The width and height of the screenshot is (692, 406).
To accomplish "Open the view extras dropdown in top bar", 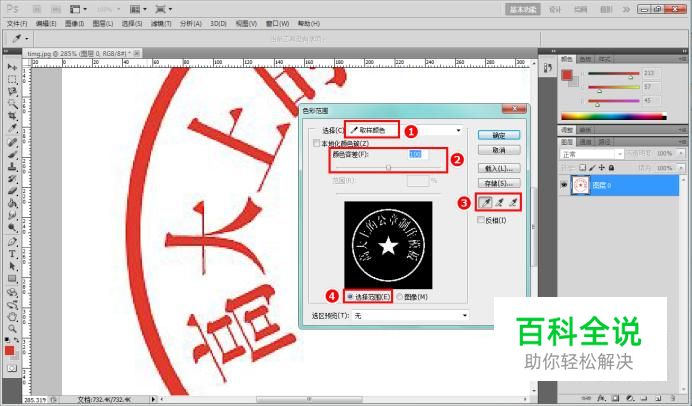I will [79, 9].
